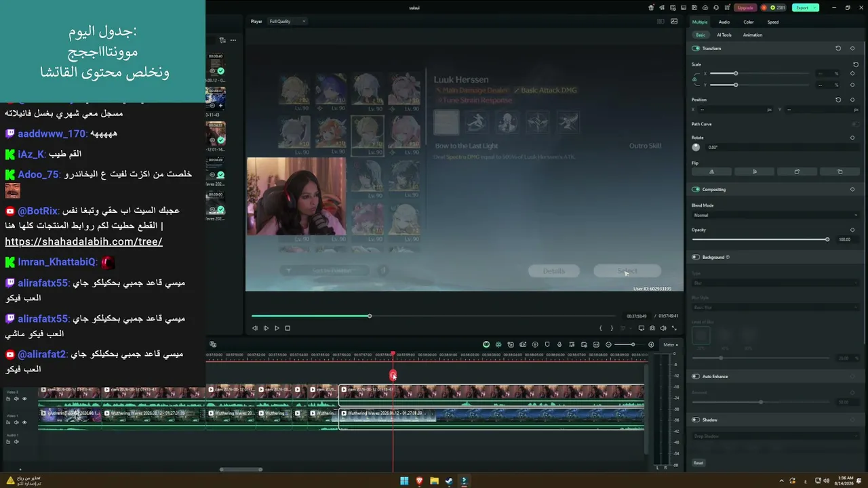The width and height of the screenshot is (868, 488).
Task: Adjust the Opacity slider
Action: pos(827,239)
